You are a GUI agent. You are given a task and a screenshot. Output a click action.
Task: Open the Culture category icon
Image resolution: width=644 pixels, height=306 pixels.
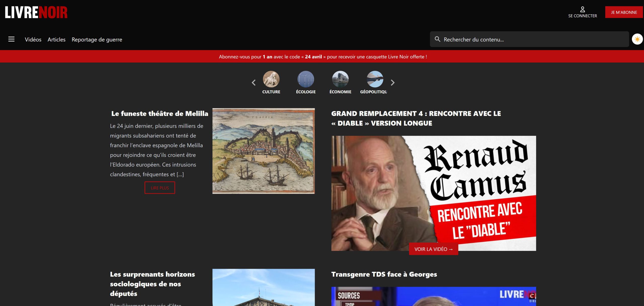271,79
